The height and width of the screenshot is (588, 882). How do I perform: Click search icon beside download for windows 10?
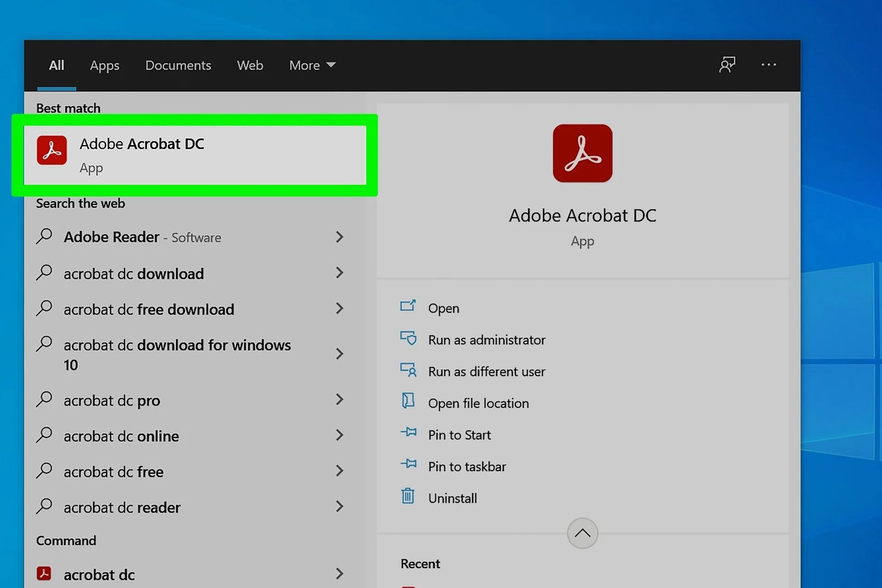[44, 344]
